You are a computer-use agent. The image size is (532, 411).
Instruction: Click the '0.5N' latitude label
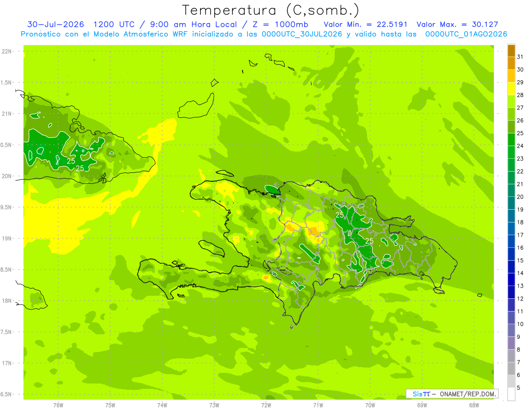(x=7, y=145)
